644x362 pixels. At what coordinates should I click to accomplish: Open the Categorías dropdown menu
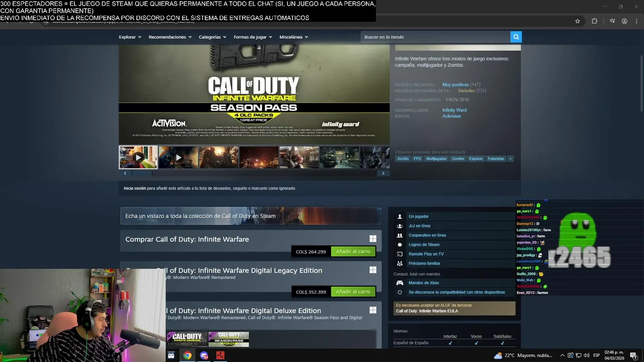[x=212, y=37]
